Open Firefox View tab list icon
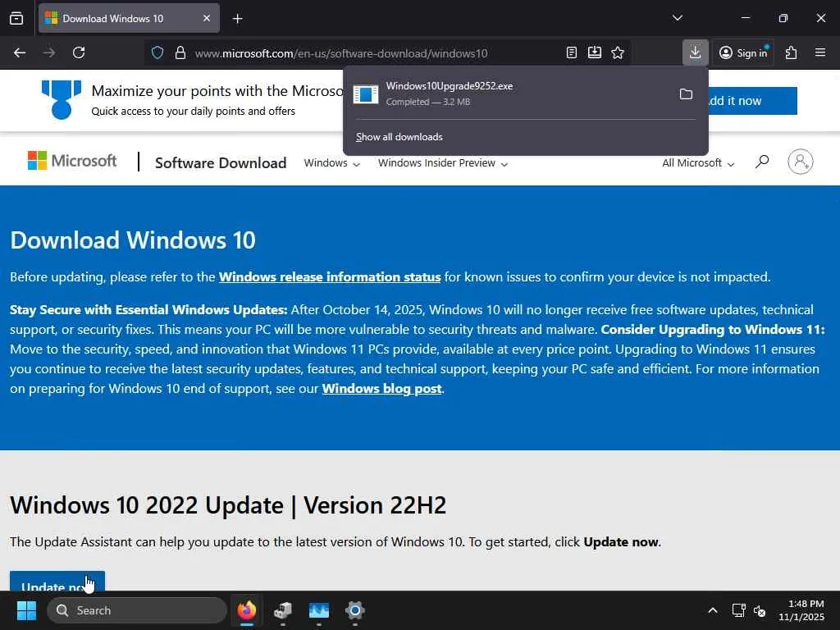The height and width of the screenshot is (630, 840). coord(16,18)
